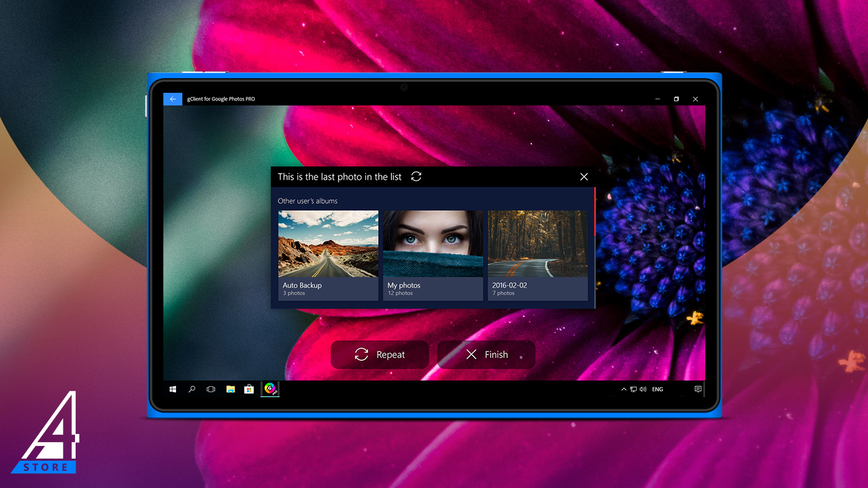Viewport: 868px width, 488px height.
Task: Click the 'Auto Backup' album title
Action: [302, 285]
